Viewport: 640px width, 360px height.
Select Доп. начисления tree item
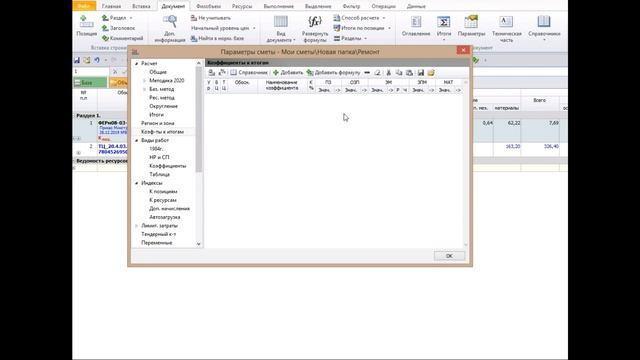(169, 209)
